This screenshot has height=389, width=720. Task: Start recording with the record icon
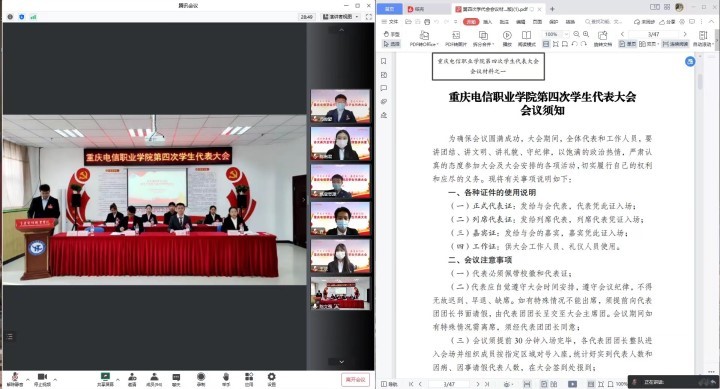(201, 379)
